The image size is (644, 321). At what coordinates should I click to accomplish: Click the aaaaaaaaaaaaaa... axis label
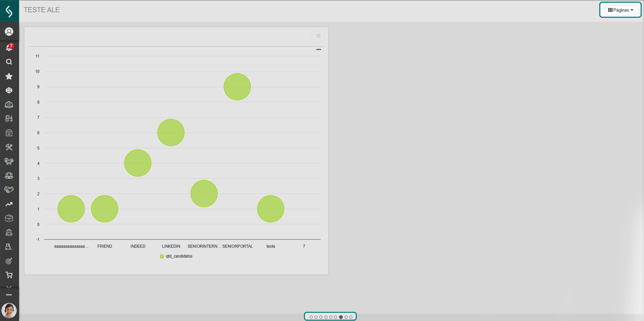(71, 246)
